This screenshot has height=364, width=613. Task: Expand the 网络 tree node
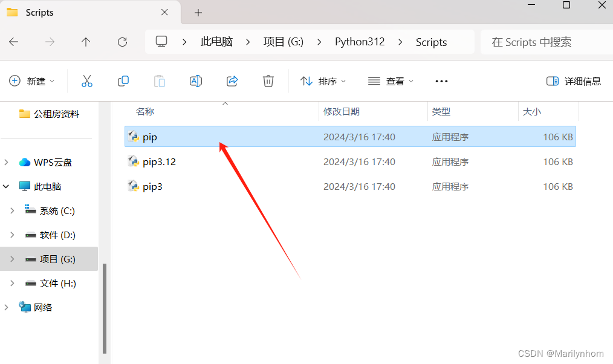pos(6,307)
